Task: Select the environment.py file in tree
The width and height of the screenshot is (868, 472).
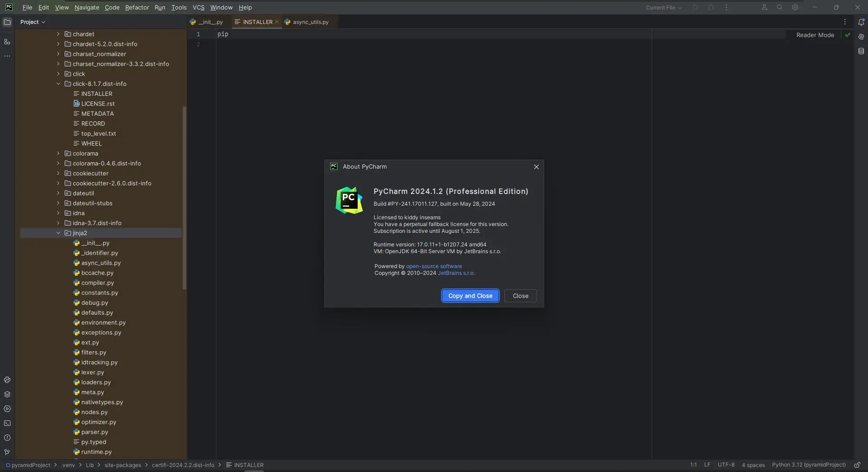Action: [104, 322]
